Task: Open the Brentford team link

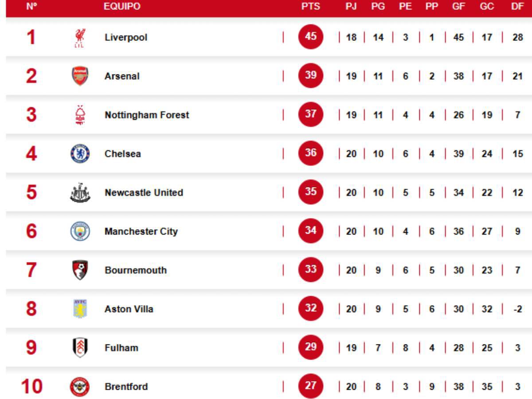Action: 126,387
